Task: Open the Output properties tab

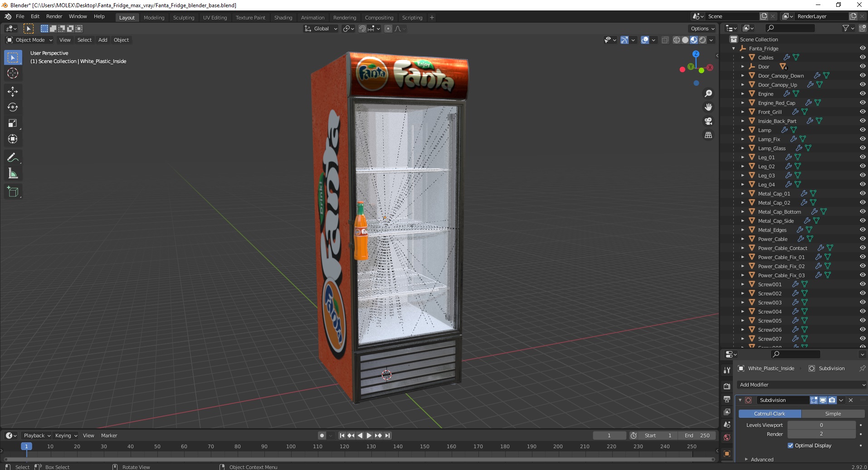Action: click(727, 399)
